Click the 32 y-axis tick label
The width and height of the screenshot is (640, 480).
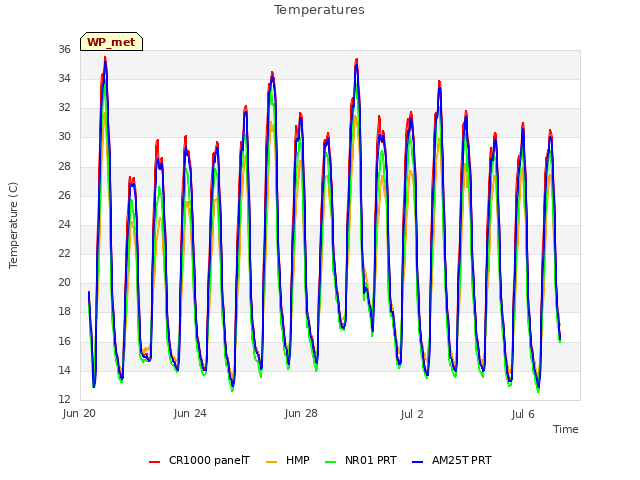tap(64, 107)
